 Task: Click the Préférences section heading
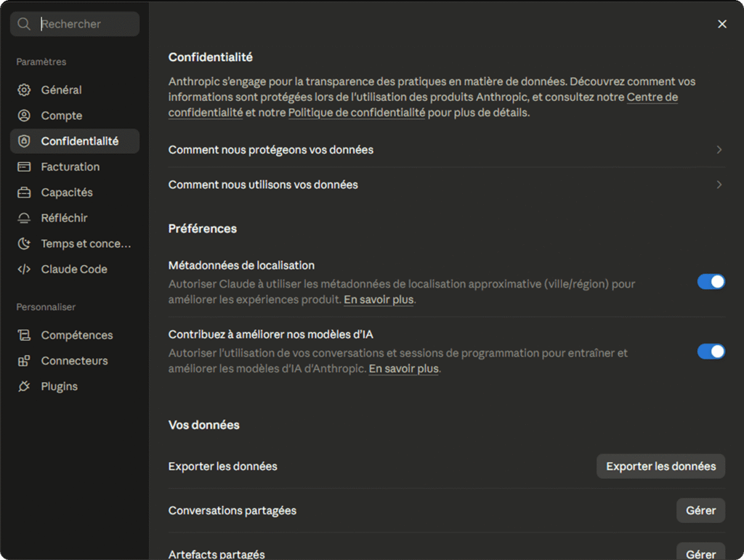pos(203,229)
